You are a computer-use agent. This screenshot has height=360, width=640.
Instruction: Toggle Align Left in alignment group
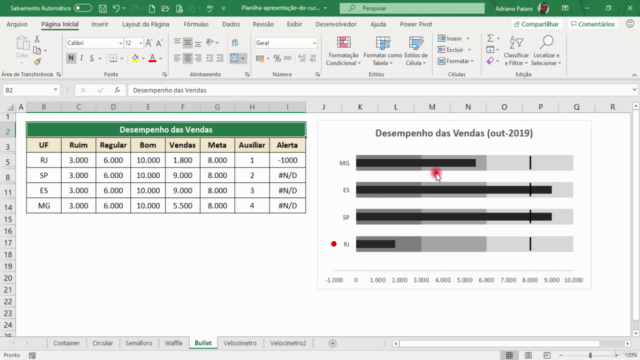click(x=177, y=58)
